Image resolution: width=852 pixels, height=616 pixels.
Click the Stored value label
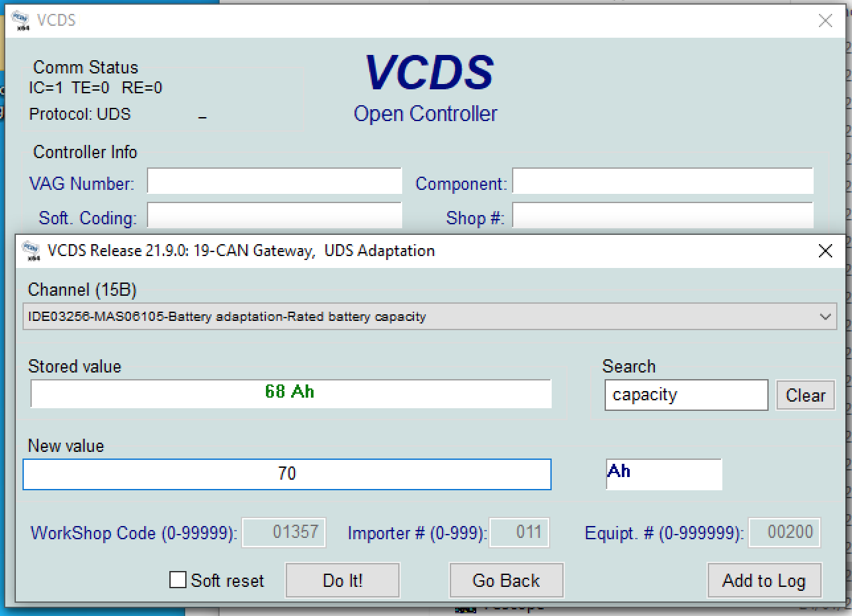click(x=75, y=367)
